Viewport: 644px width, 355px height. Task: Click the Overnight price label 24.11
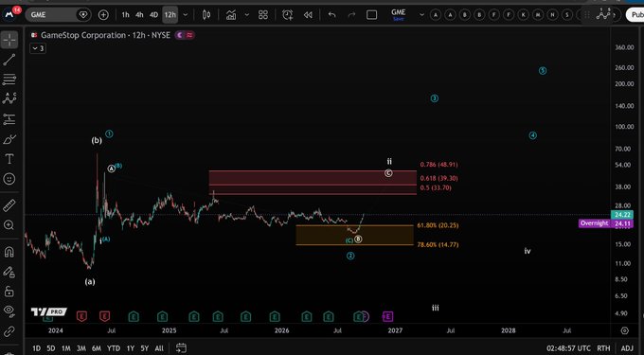click(605, 223)
